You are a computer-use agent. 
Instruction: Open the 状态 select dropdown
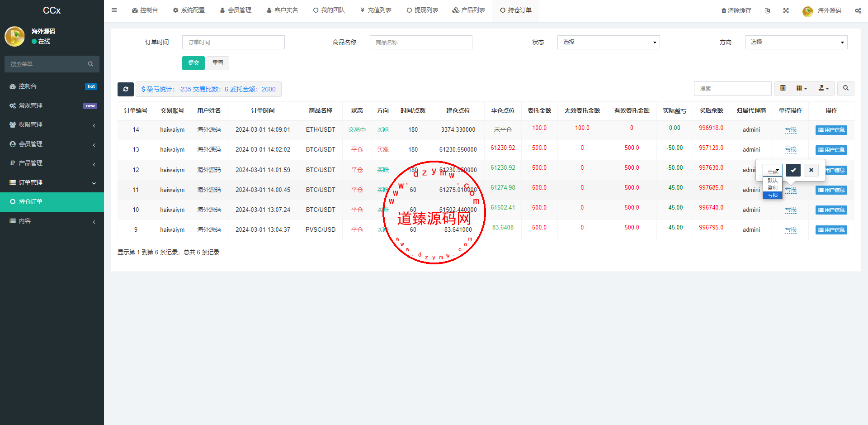[608, 42]
